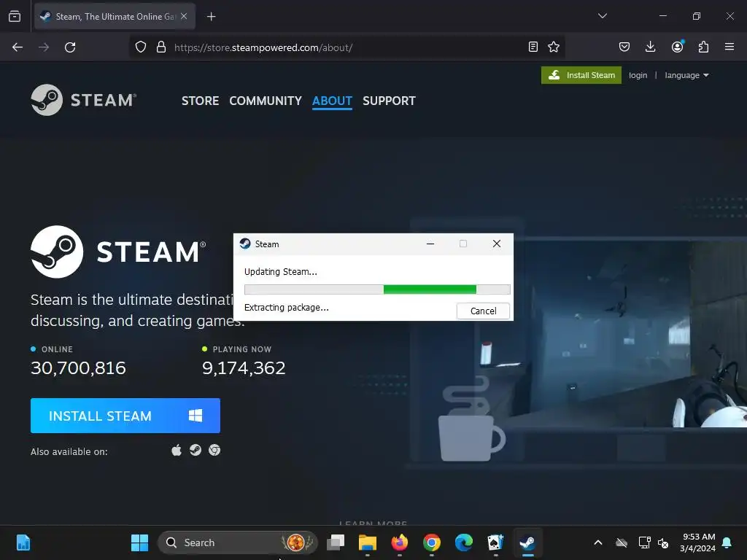The height and width of the screenshot is (560, 747).
Task: Open the Firefox hamburger application menu
Action: point(729,47)
